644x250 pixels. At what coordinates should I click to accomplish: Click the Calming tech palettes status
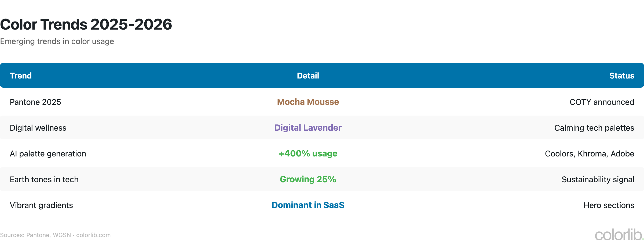[594, 128]
